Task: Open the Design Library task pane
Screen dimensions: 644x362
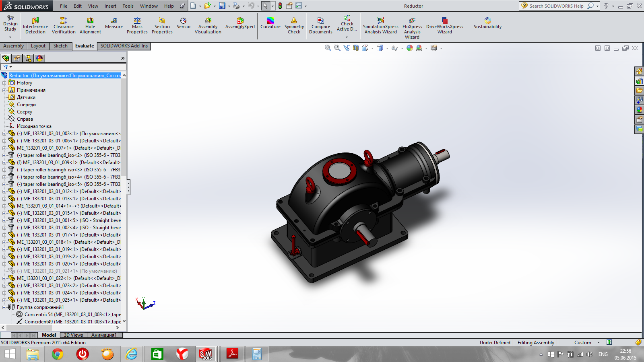Action: point(639,81)
